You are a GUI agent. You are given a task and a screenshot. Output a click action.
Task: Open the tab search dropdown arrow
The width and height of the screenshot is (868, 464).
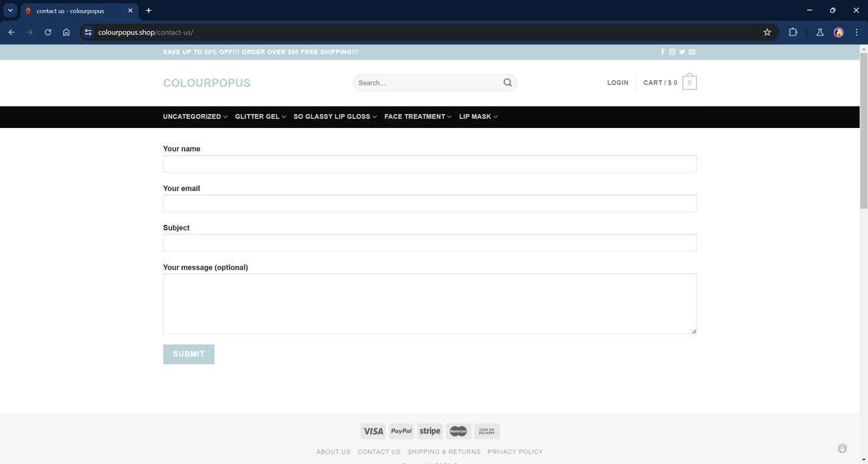click(x=10, y=11)
